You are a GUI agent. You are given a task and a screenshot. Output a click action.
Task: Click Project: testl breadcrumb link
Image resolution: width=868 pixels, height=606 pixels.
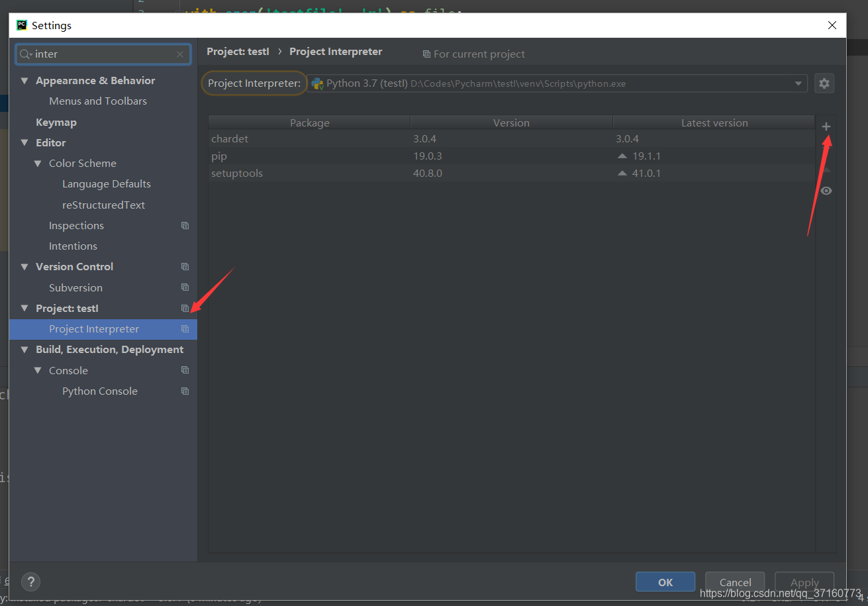[238, 51]
